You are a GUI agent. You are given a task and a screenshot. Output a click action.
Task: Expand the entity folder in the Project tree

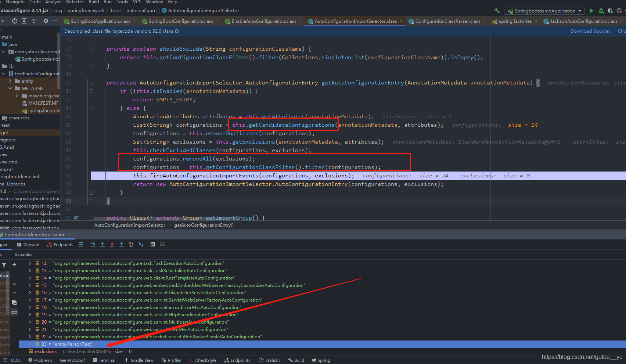[x=10, y=81]
